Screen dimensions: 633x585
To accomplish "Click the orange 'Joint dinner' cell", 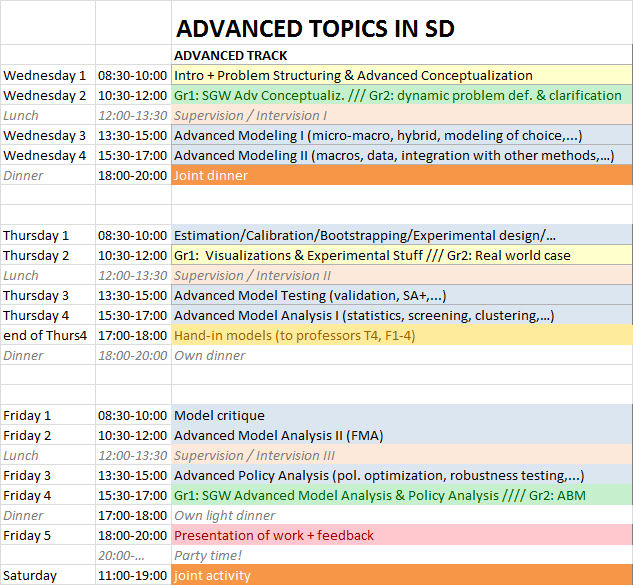I will (x=402, y=175).
